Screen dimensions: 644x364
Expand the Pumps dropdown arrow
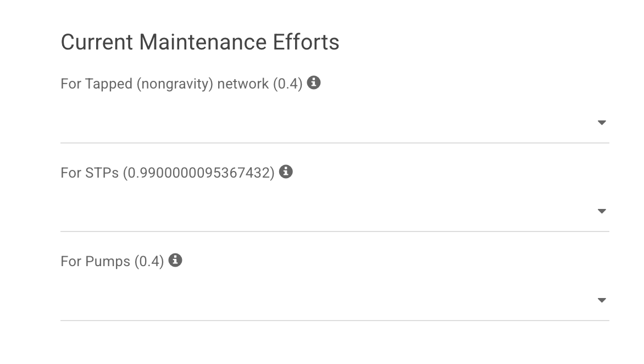point(602,300)
